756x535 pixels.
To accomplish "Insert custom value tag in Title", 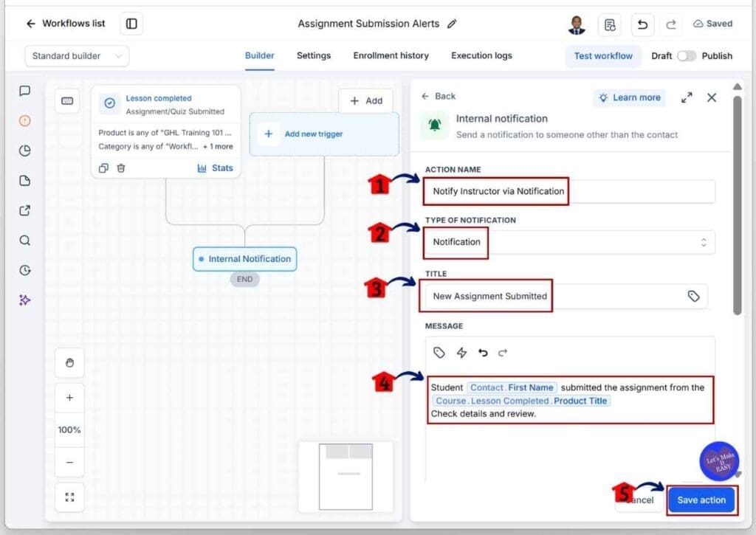I will tap(693, 297).
